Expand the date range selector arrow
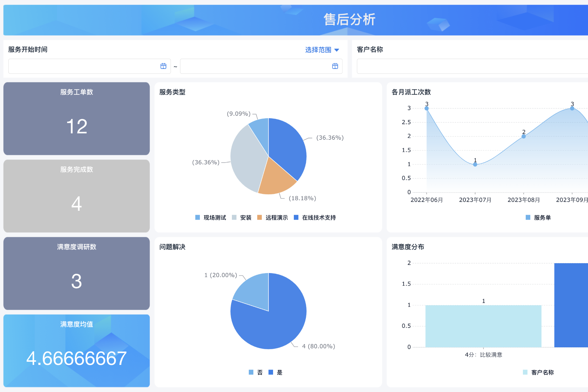 click(x=337, y=50)
